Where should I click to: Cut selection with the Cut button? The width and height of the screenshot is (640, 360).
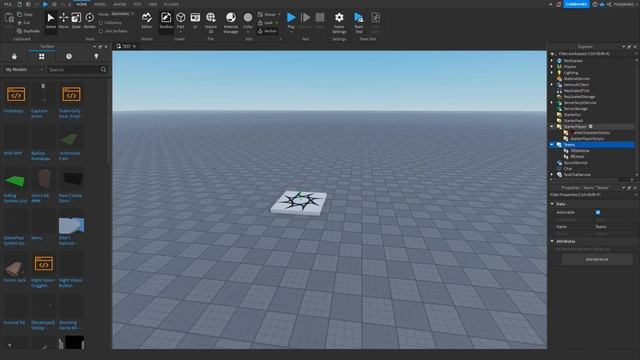[25, 23]
